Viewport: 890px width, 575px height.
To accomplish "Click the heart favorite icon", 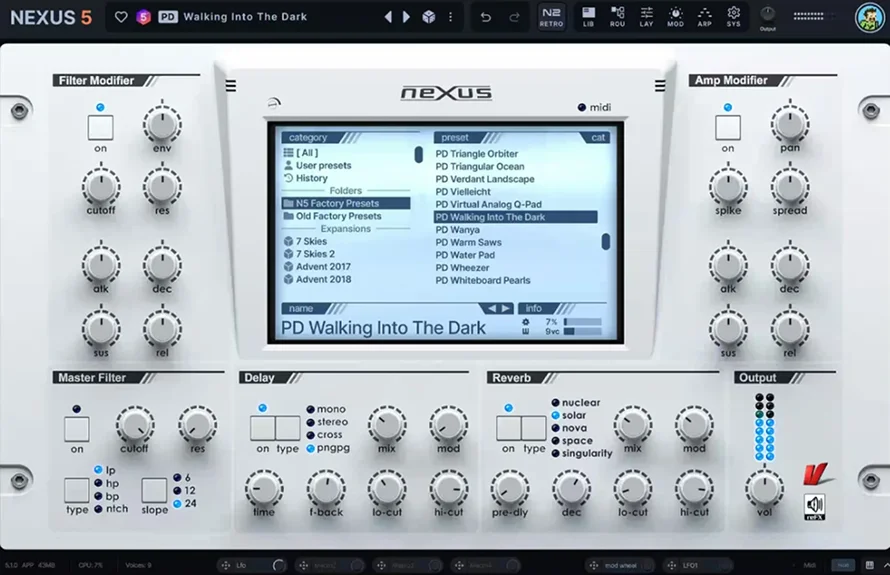I will [122, 17].
